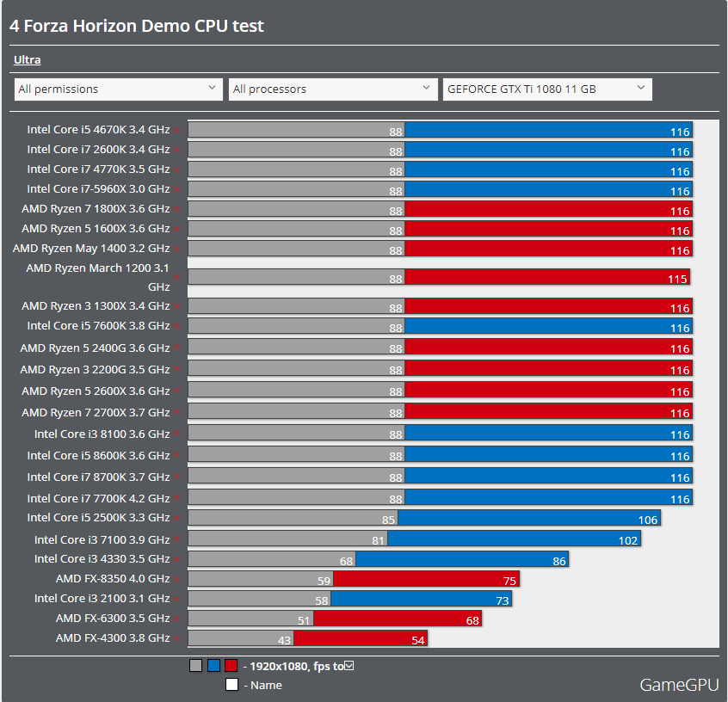This screenshot has width=728, height=702.
Task: Click the white Name legend swatch
Action: tap(231, 685)
